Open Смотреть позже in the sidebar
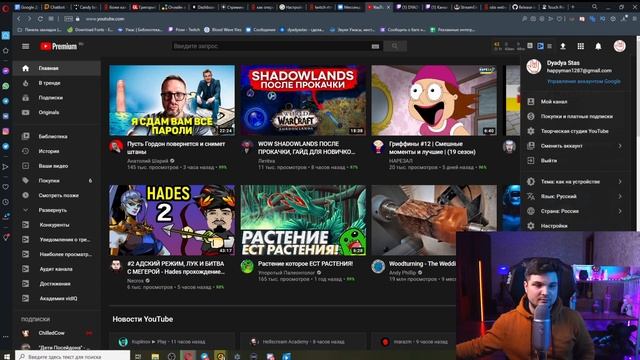The image size is (640, 360). point(56,195)
